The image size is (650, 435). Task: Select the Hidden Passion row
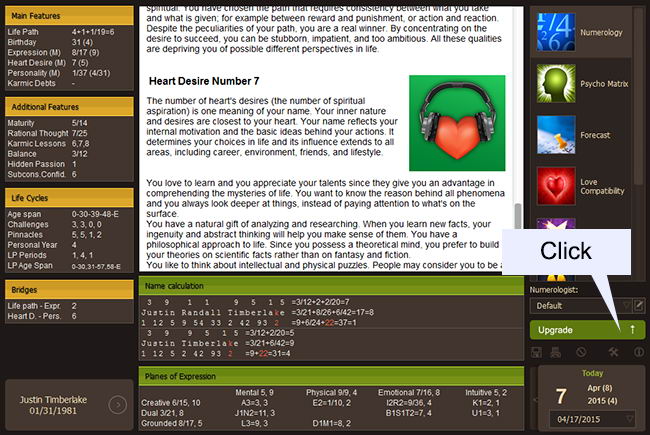coord(69,164)
